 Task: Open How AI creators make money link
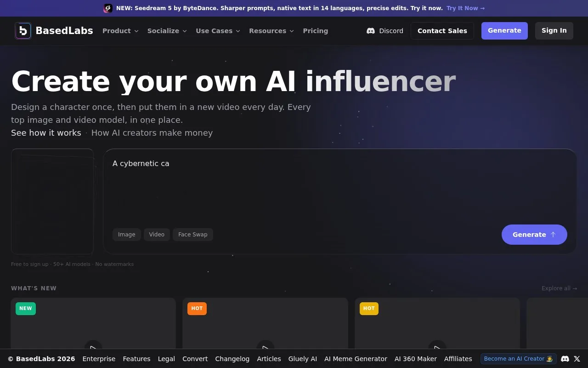pyautogui.click(x=152, y=133)
